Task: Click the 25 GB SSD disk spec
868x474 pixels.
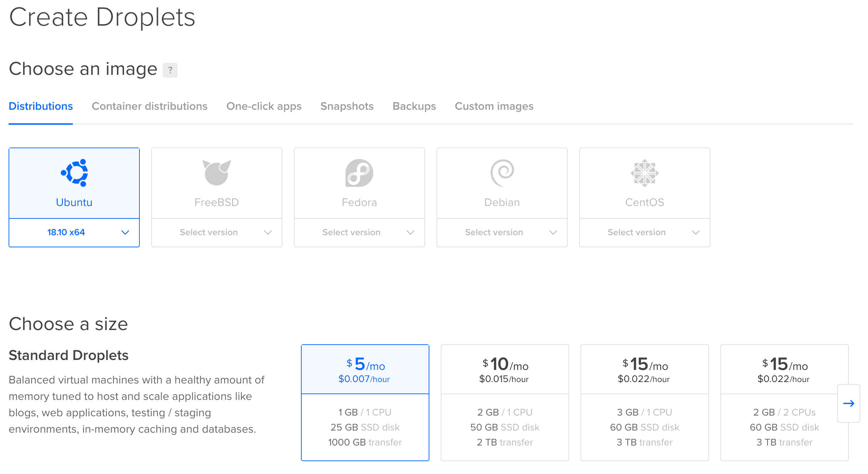Action: click(x=365, y=427)
